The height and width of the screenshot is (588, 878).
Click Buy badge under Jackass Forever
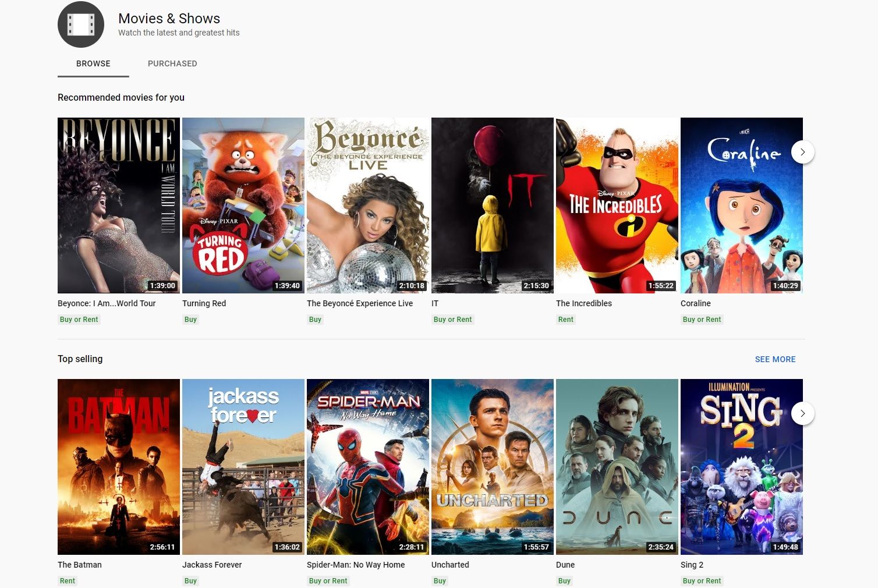tap(190, 581)
